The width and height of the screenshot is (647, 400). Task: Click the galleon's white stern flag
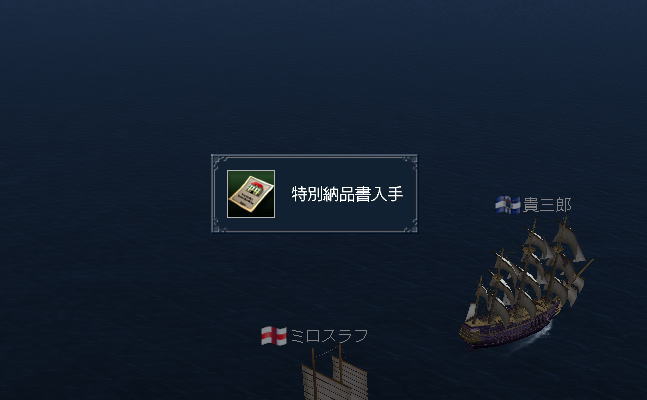point(471,312)
